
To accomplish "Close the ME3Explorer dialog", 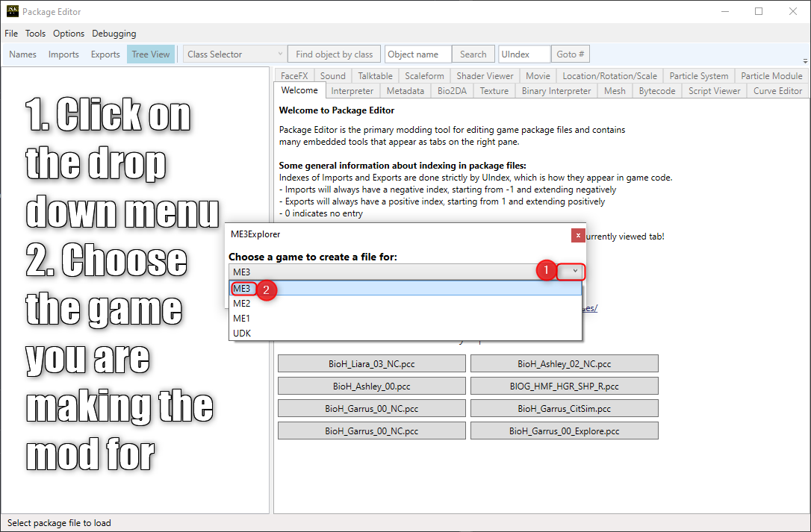I will [578, 235].
